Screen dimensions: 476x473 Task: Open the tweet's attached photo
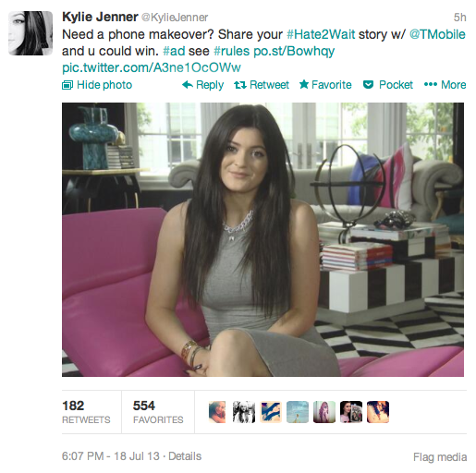tap(262, 239)
